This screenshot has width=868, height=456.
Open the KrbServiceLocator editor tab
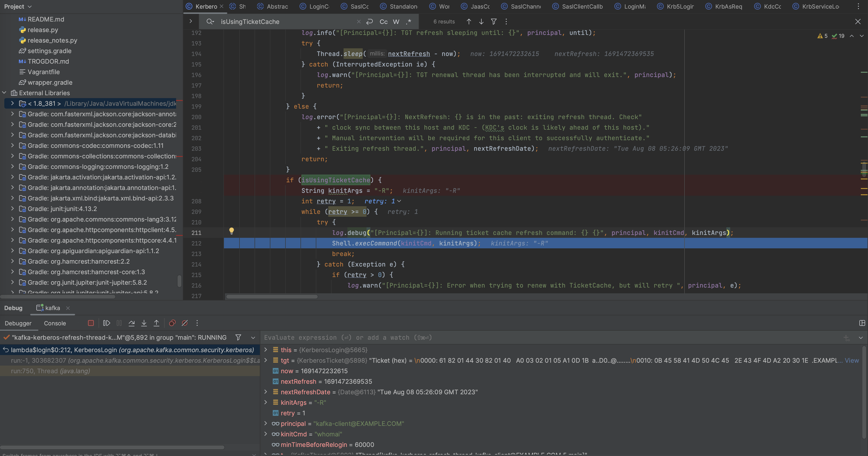[x=816, y=6]
